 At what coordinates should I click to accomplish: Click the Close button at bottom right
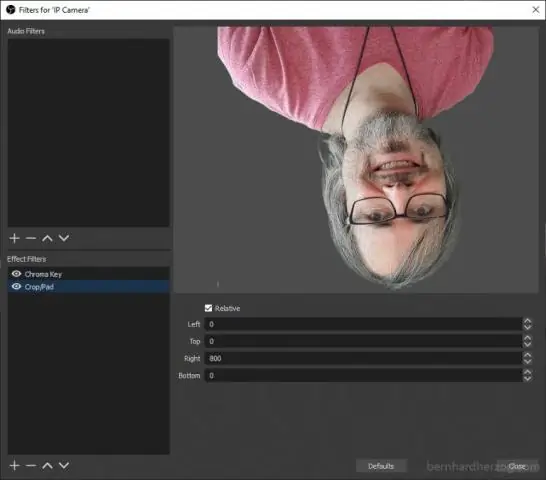517,466
